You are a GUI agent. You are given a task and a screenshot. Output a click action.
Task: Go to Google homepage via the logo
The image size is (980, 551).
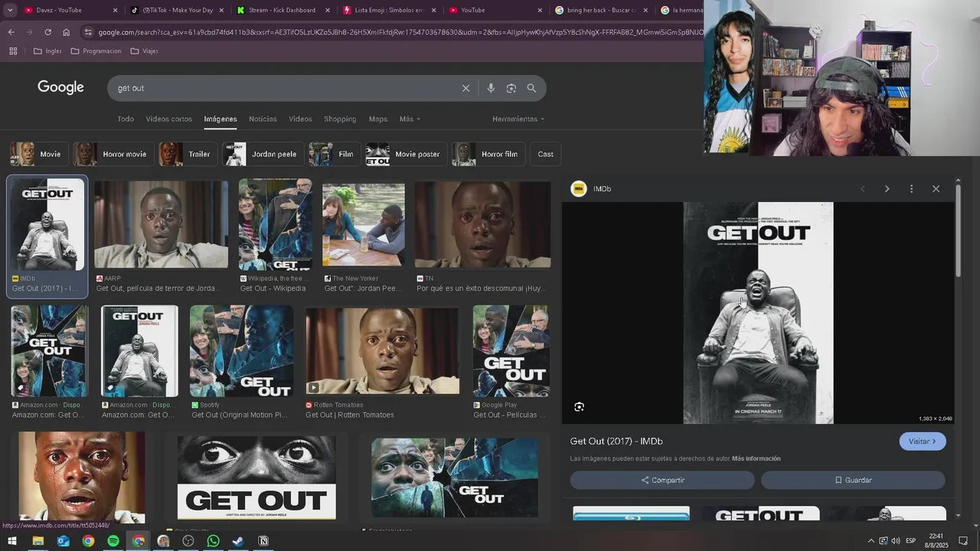60,87
